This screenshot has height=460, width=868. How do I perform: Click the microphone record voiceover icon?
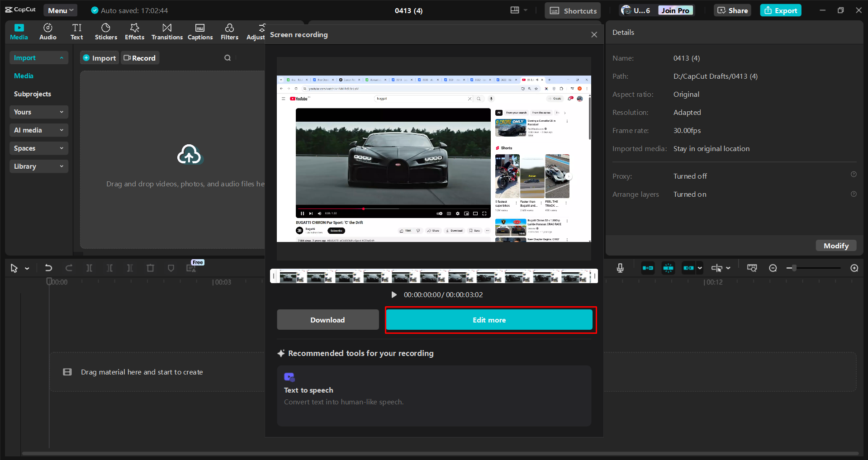[x=620, y=268]
